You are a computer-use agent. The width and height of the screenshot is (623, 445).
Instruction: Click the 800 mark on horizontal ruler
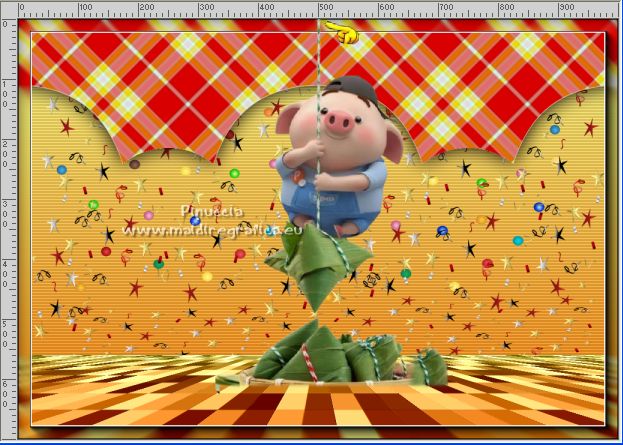point(506,7)
